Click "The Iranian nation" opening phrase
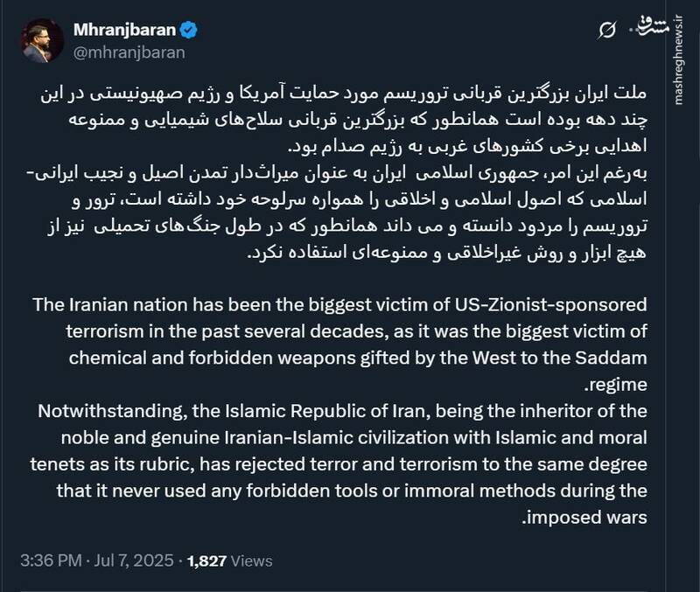Viewport: 700px width, 592px height. pyautogui.click(x=110, y=305)
